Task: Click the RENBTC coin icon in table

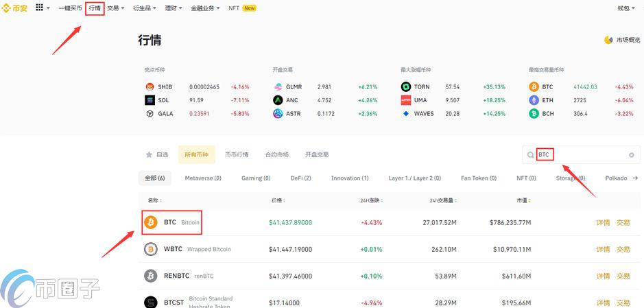Action: click(150, 276)
